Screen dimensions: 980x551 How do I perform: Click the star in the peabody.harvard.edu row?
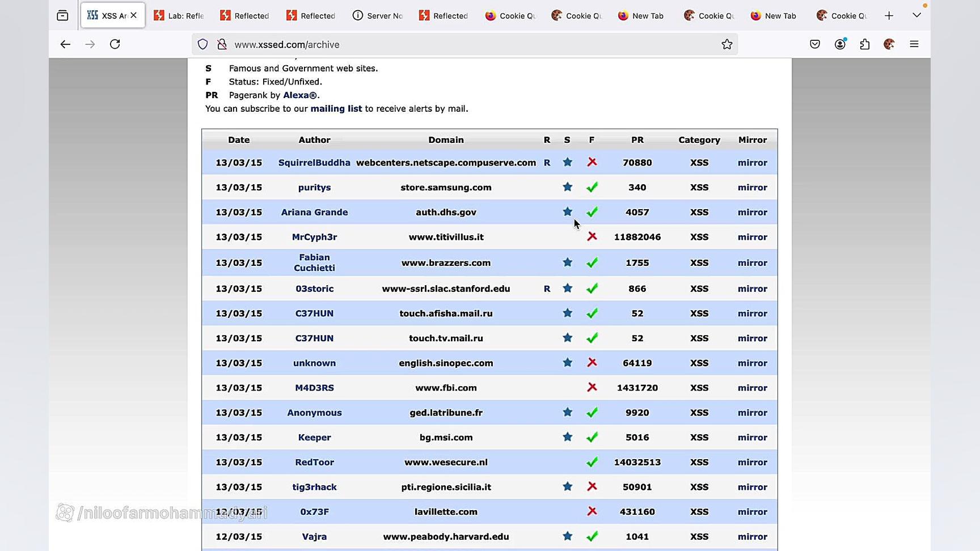point(567,536)
